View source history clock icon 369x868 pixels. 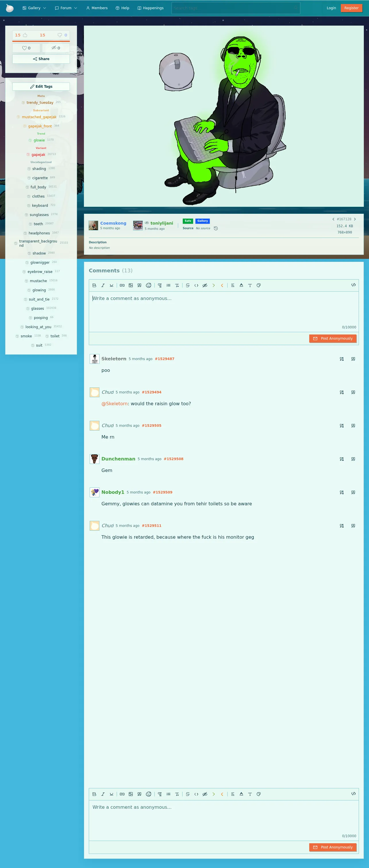tap(216, 228)
